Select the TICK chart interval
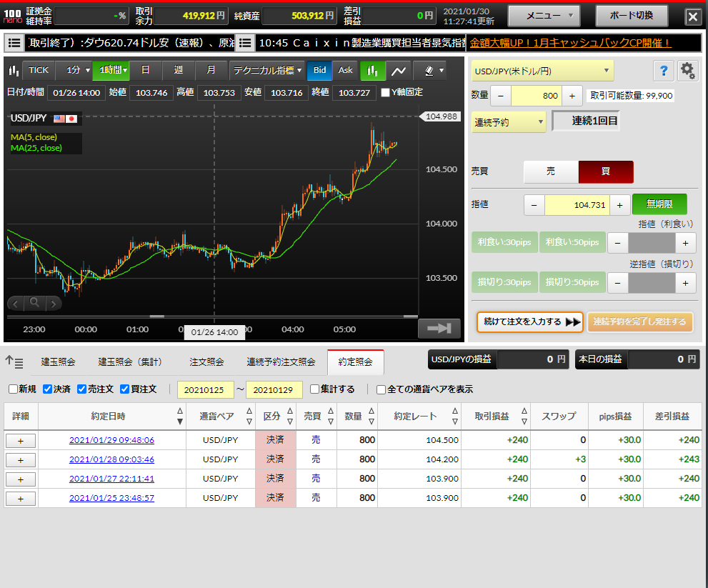Image resolution: width=708 pixels, height=588 pixels. click(38, 71)
